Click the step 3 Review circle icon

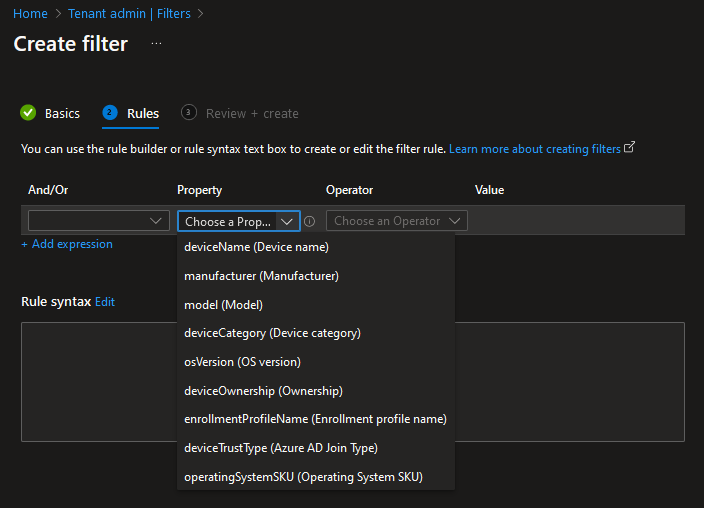(189, 112)
